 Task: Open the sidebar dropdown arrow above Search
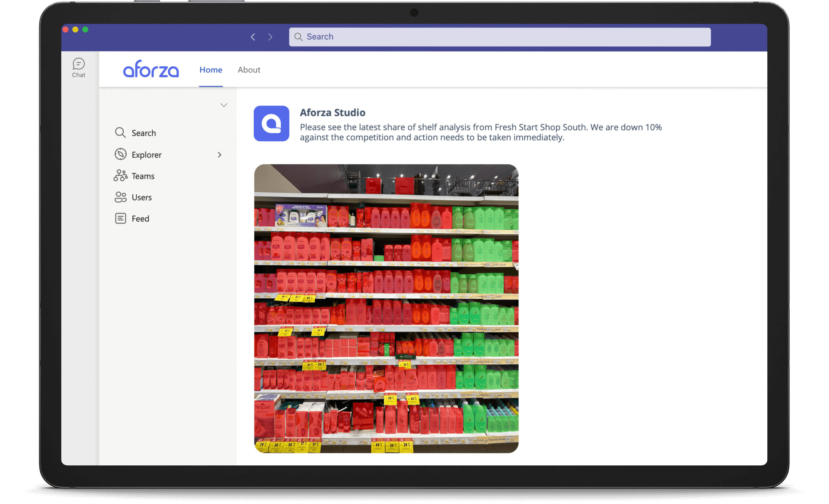tap(224, 105)
